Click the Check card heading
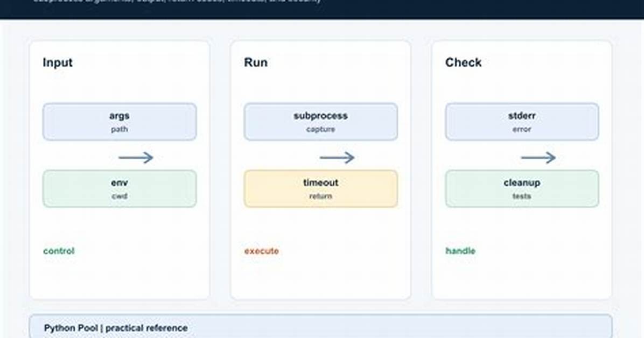Screen dimensions: 644x338 pyautogui.click(x=463, y=62)
